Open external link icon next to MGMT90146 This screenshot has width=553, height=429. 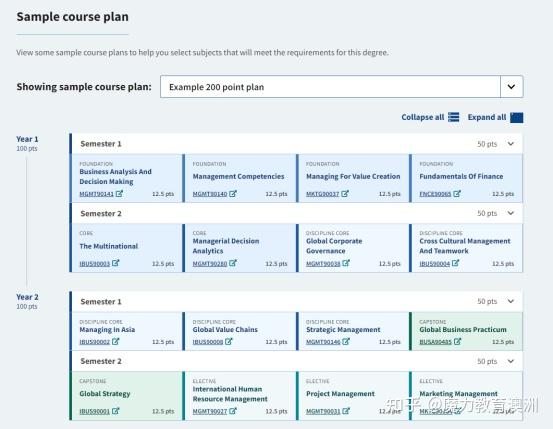pyautogui.click(x=346, y=341)
